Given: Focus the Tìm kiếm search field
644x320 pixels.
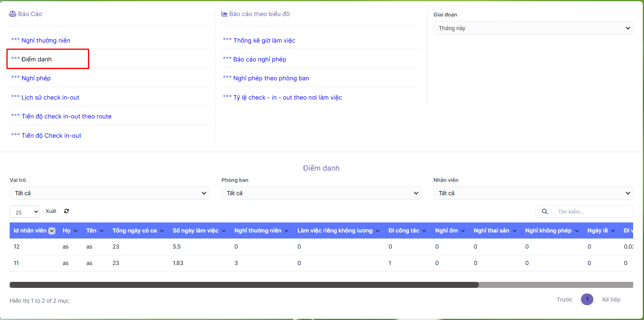Looking at the screenshot, I should click(x=593, y=212).
